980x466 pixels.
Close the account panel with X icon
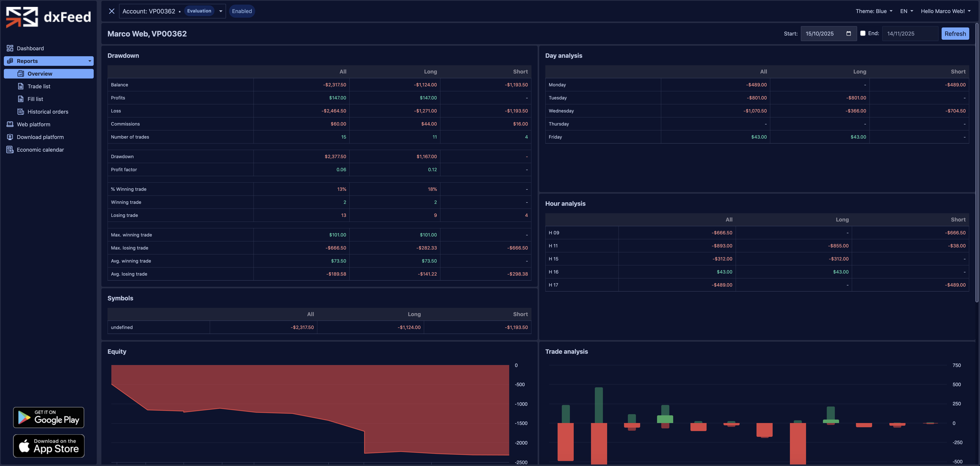tap(112, 11)
